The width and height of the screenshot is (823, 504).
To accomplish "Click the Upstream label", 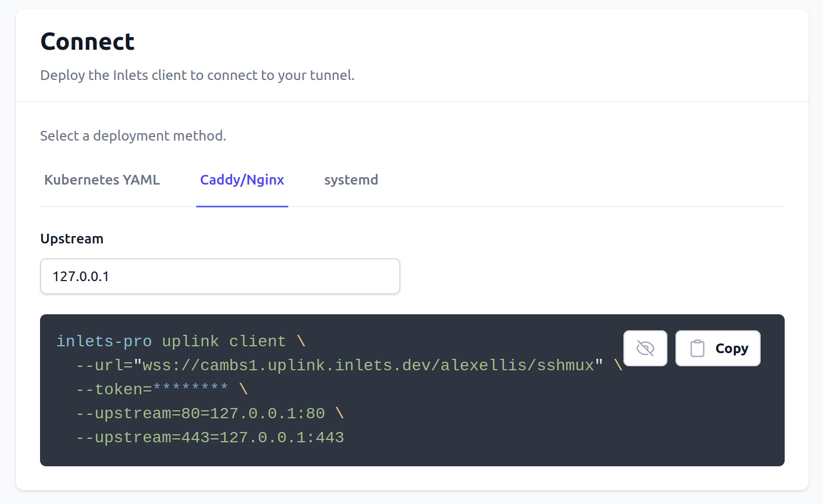I will pos(72,239).
